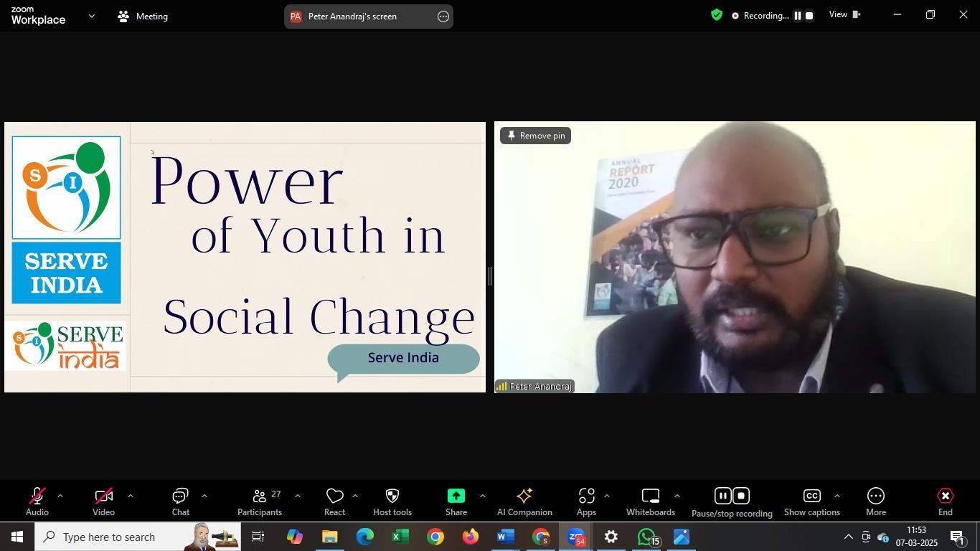Open Word from taskbar
This screenshot has height=551, width=980.
506,537
